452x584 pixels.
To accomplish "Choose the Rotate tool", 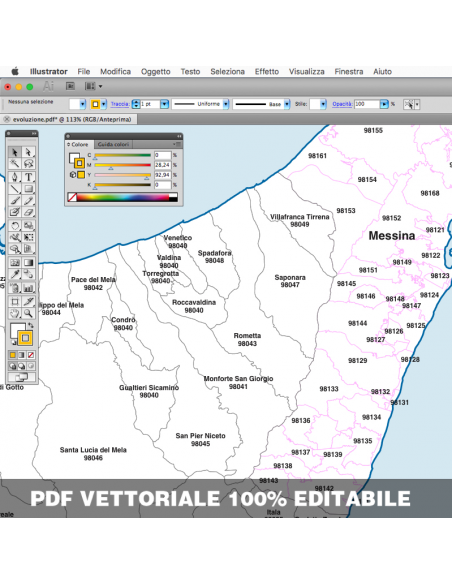I will (15, 225).
